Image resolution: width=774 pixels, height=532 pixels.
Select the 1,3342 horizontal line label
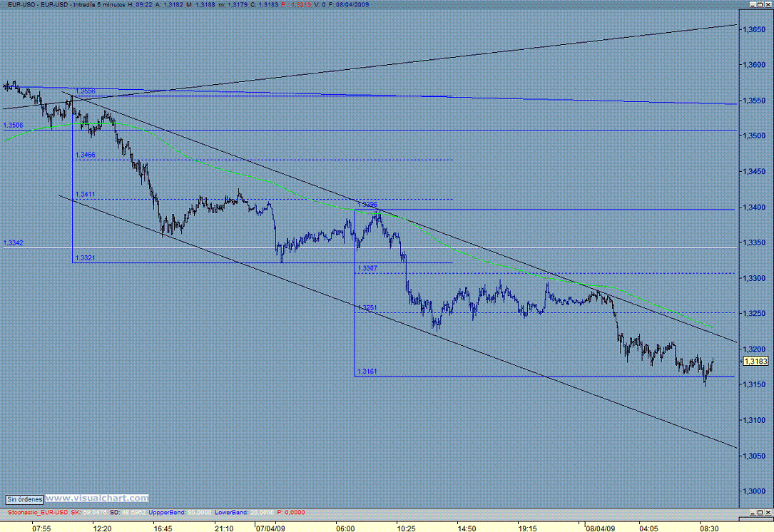pos(14,242)
